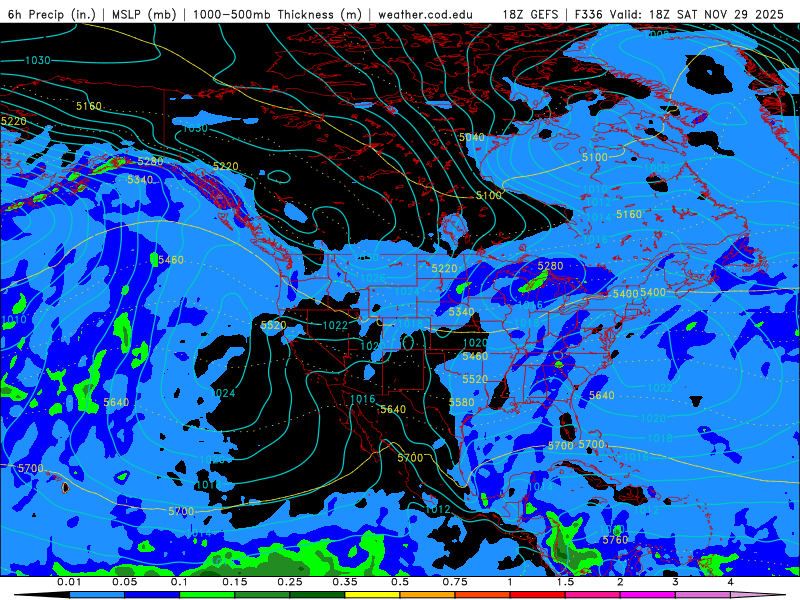This screenshot has width=800, height=600.
Task: Pick the magenta 2–3 legend swatch
Action: [647, 595]
